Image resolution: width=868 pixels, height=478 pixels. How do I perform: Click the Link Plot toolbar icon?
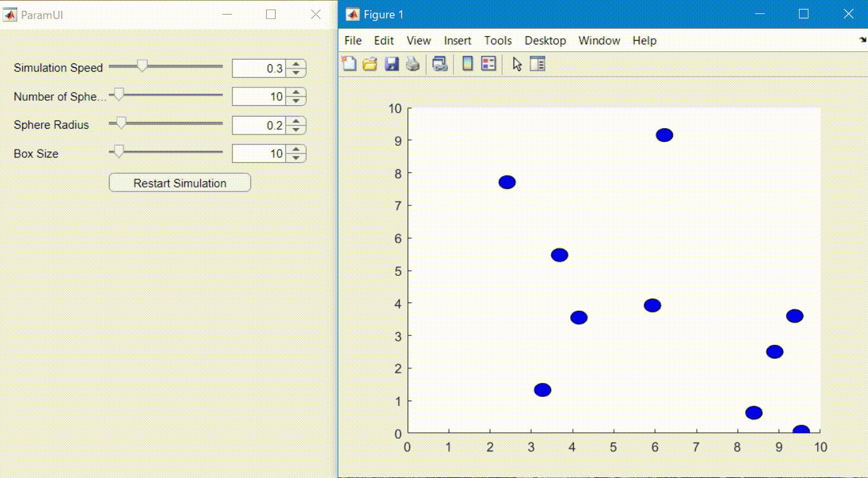(x=440, y=63)
